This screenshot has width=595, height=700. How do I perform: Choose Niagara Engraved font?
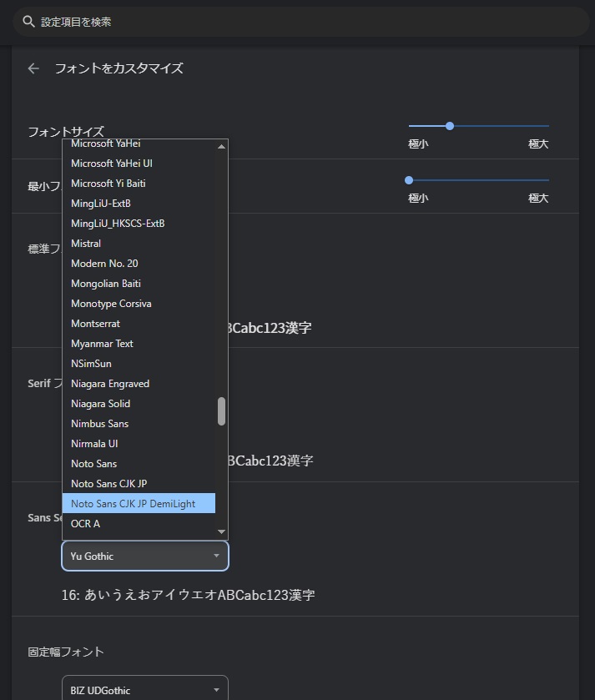tap(139, 384)
